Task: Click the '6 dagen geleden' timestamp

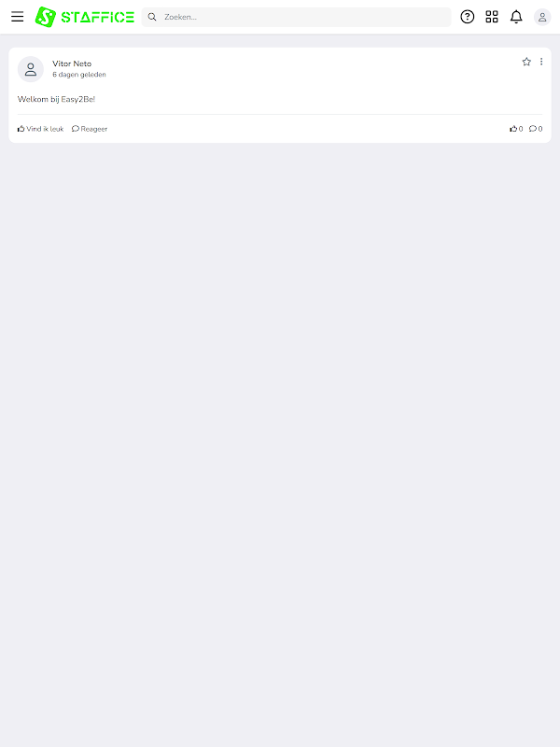Action: point(79,75)
